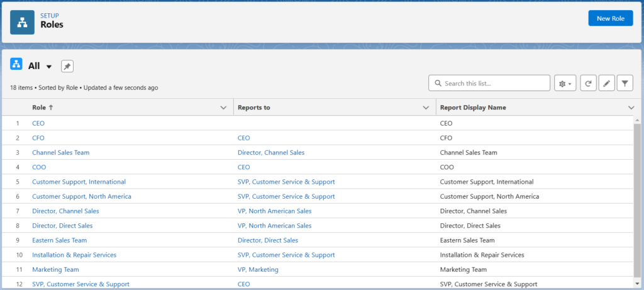Screen dimensions: 644x290
Task: Click SVP link in Installation & Repair Services row
Action: click(286, 255)
